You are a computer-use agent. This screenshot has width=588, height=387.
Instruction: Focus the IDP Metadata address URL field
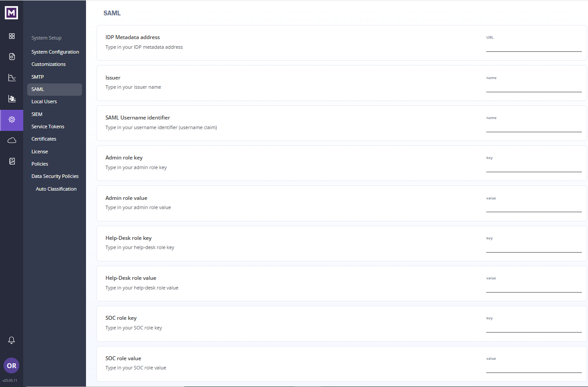(x=534, y=47)
